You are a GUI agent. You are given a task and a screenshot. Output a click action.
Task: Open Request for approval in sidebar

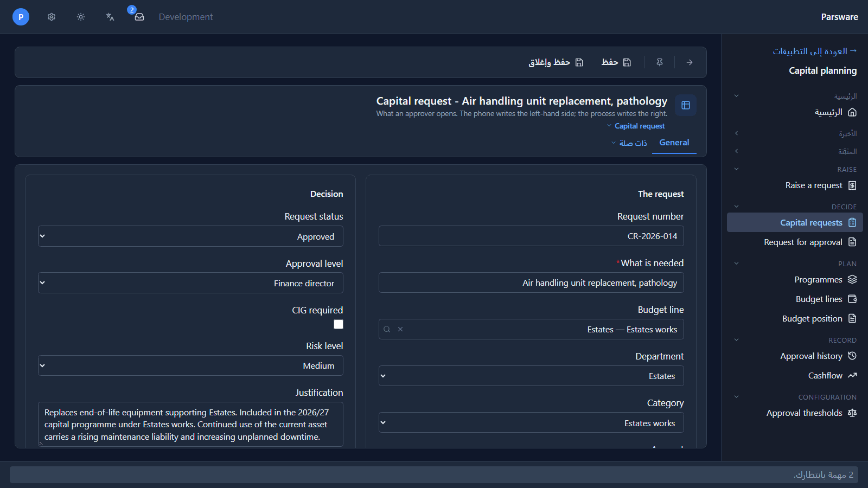[795, 242]
